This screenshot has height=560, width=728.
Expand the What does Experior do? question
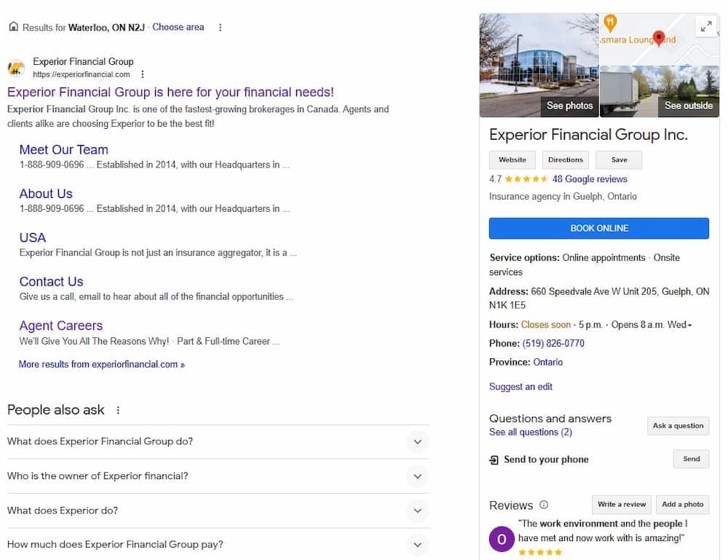[218, 510]
